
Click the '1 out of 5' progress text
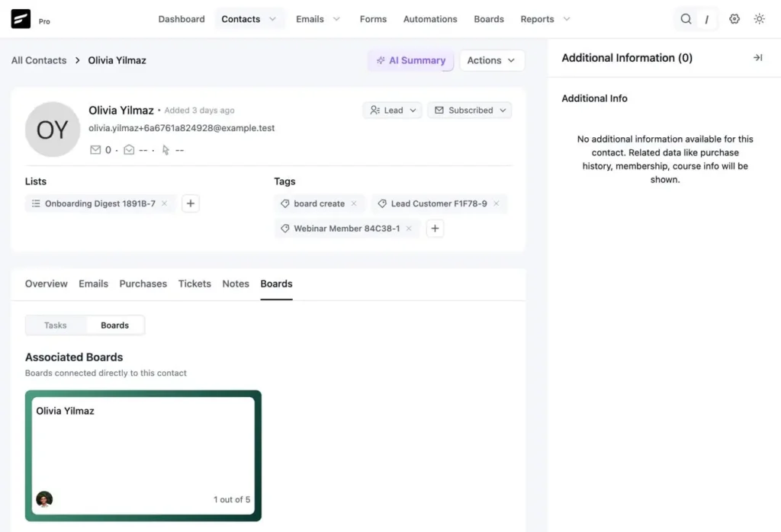click(232, 499)
